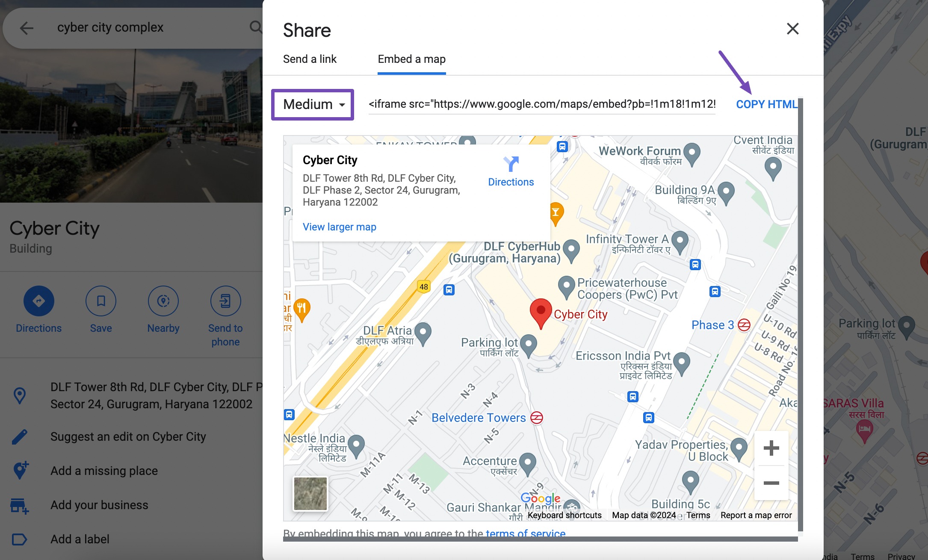Screen dimensions: 928x560
Task: Click the Parking lot marker in embed preview
Action: click(x=529, y=345)
